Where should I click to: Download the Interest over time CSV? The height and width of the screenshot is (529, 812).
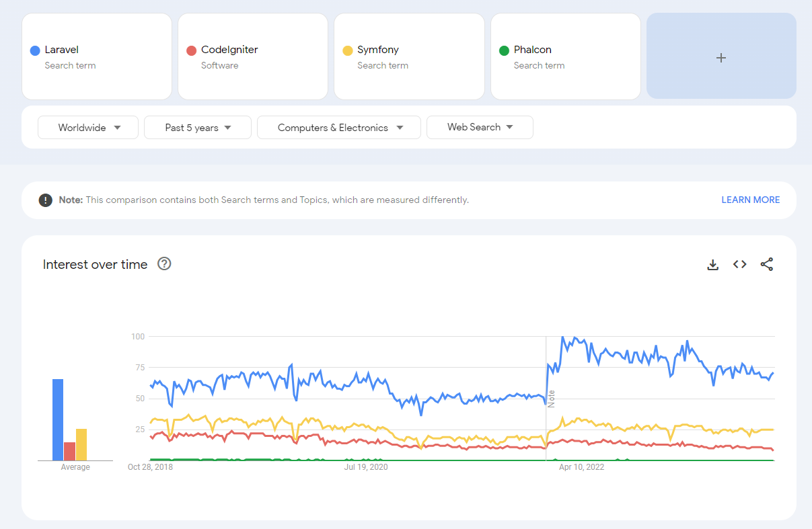point(713,265)
